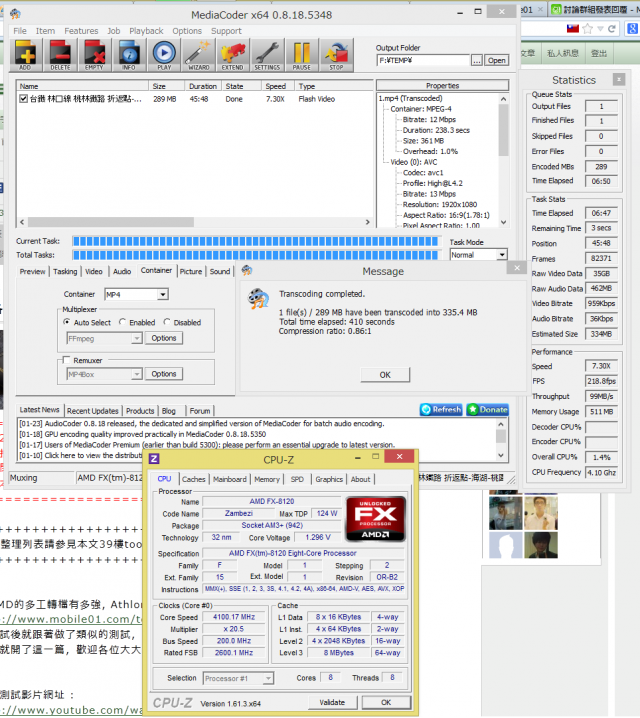Click the STOP toolbar icon

coord(336,55)
